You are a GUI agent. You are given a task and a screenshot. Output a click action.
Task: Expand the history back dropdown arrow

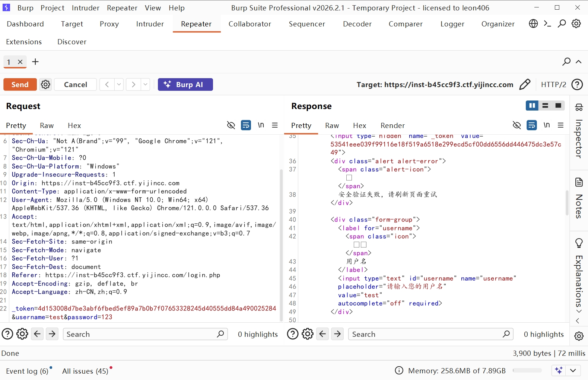click(119, 84)
